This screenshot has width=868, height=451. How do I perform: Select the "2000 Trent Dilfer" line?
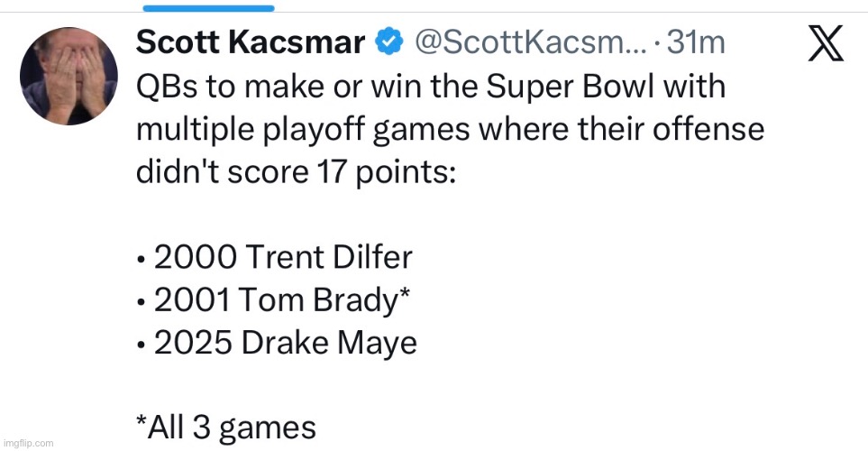coord(274,258)
